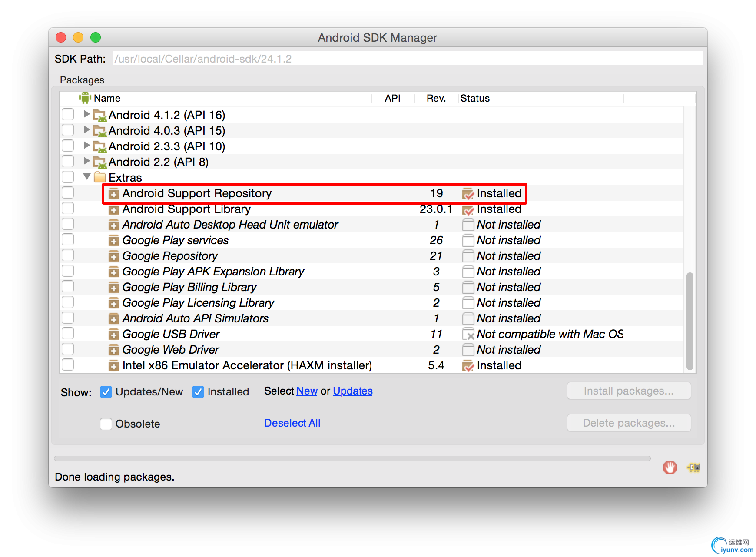Expand the Android 2.2 (API 8) tree node
This screenshot has width=756, height=557.
[86, 161]
